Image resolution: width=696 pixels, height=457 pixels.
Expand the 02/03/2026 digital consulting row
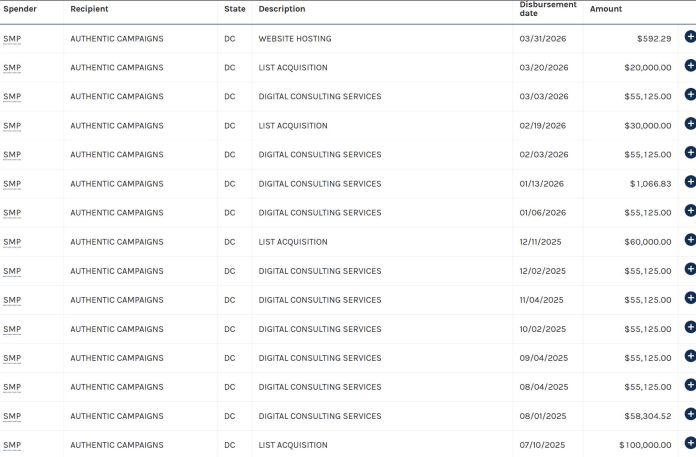coord(690,152)
